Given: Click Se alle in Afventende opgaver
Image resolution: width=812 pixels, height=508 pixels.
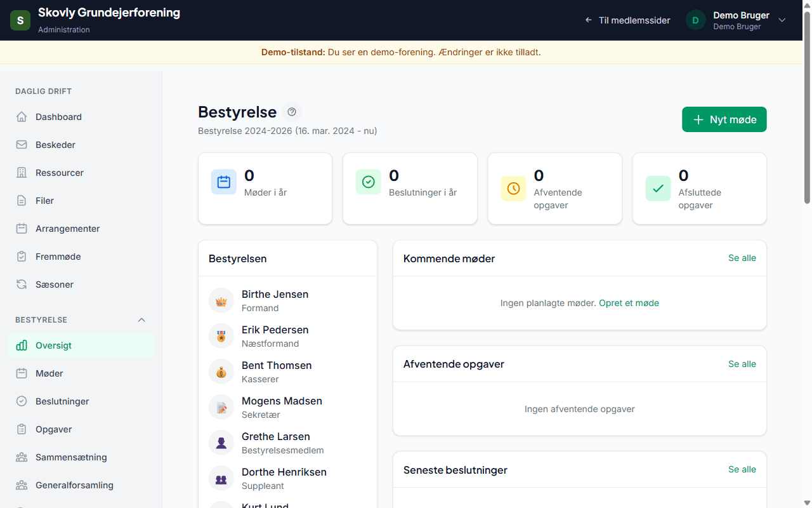Looking at the screenshot, I should 742,364.
